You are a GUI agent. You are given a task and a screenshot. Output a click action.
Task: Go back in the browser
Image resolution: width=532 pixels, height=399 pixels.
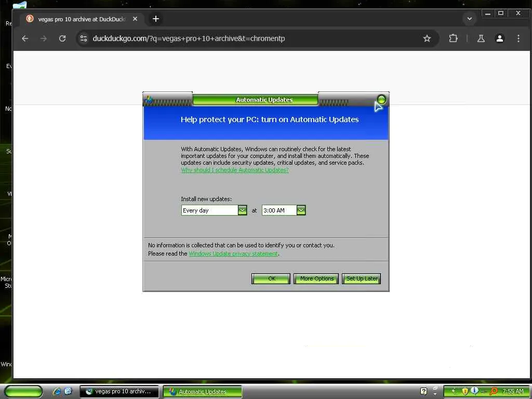pos(25,38)
